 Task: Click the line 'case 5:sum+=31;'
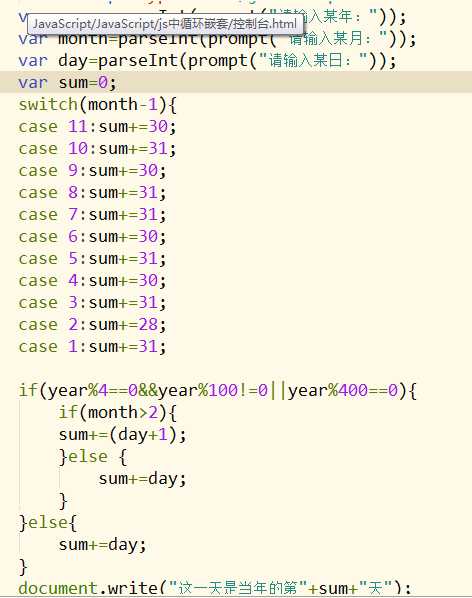[x=92, y=259]
